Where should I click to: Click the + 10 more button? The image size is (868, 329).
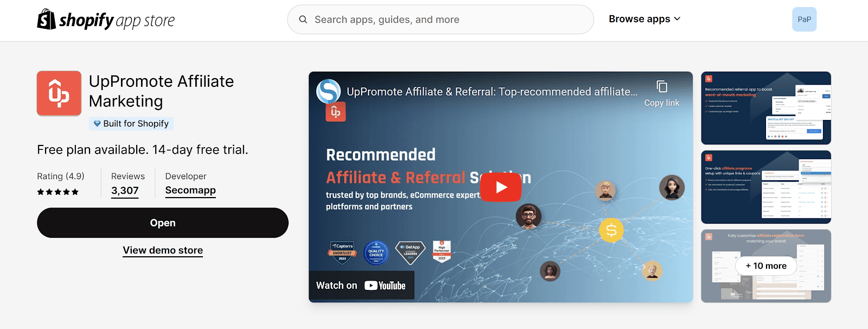coord(766,265)
